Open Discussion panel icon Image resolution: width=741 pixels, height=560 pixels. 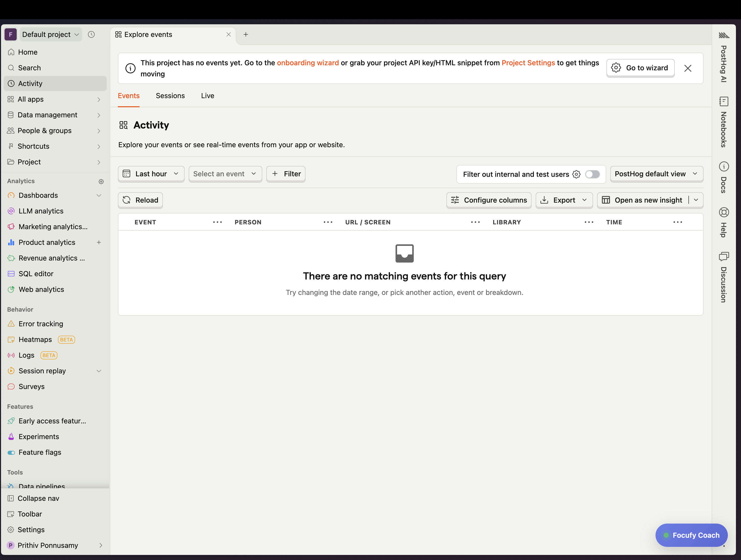point(724,257)
